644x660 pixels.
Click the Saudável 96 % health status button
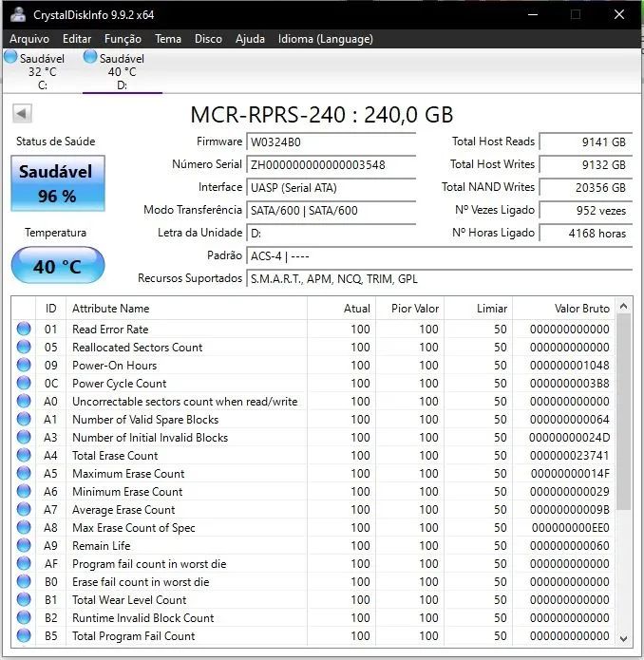58,183
